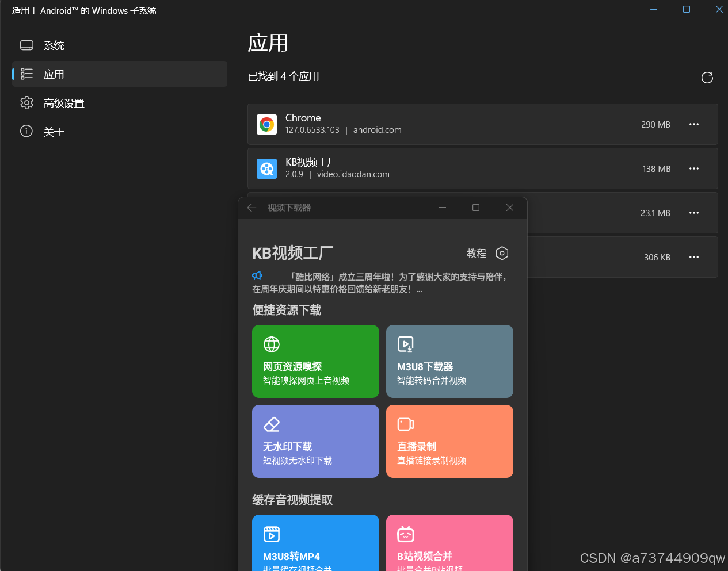Open the 无水印下载 card

tap(315, 441)
